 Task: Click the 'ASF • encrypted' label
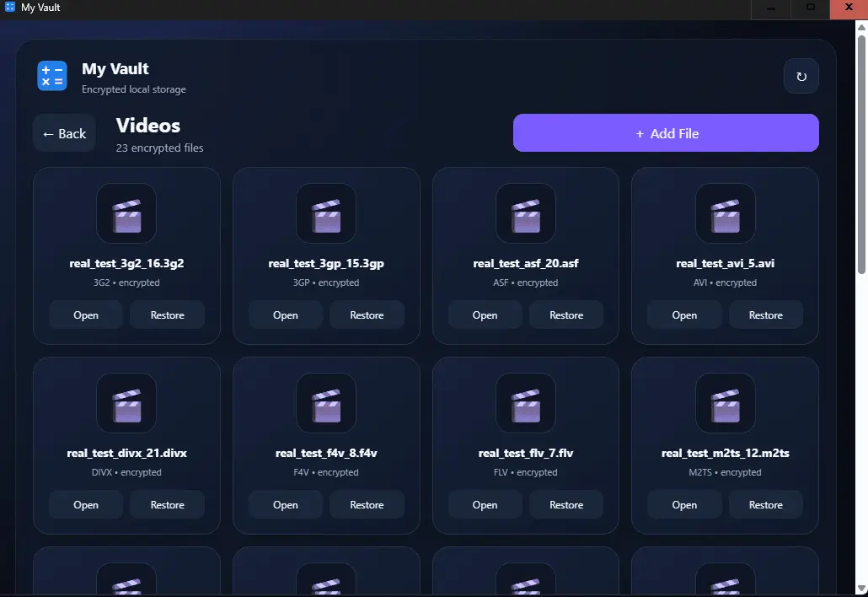[525, 282]
